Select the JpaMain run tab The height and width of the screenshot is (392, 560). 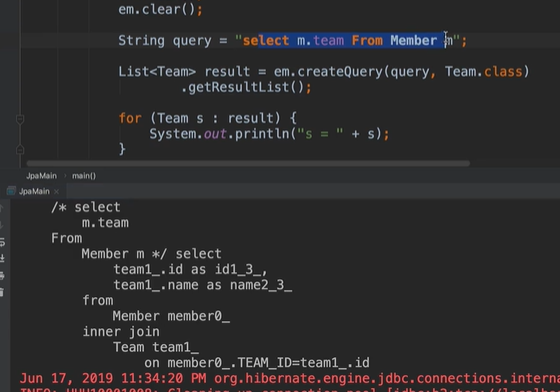(34, 191)
